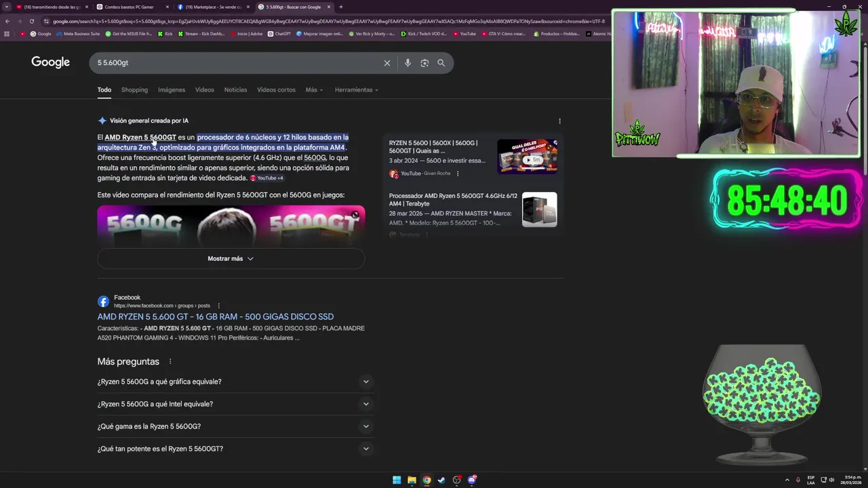Submit search with the magnifier icon
The width and height of the screenshot is (868, 488).
(x=441, y=63)
